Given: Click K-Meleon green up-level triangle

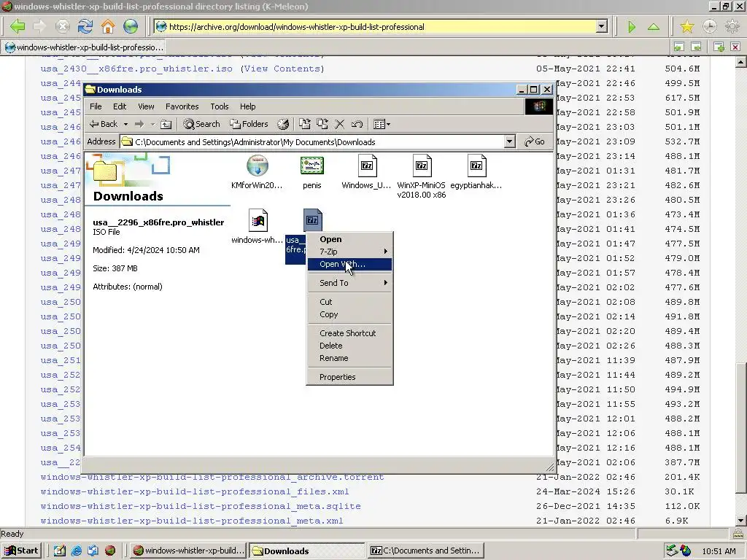Looking at the screenshot, I should click(x=654, y=27).
